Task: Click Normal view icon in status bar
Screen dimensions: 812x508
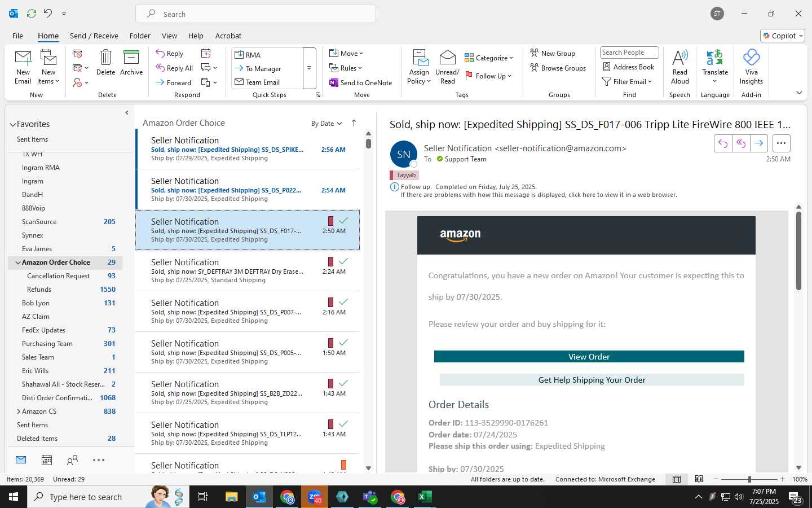Action: click(x=677, y=479)
